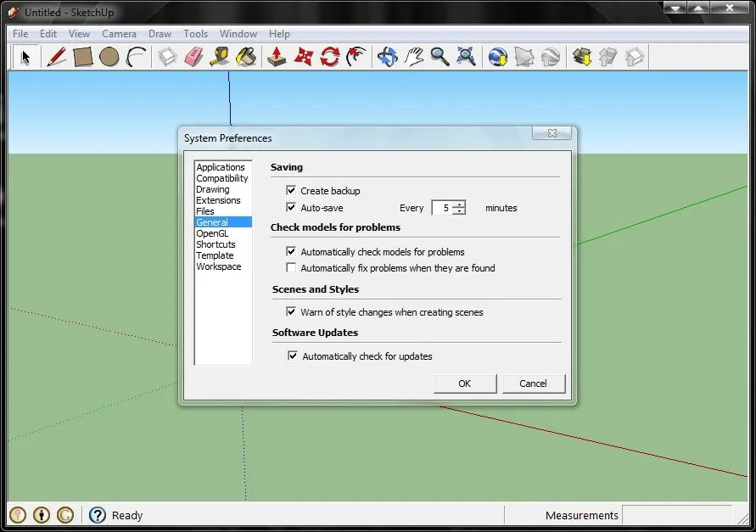Click the Preview in Google Earth icon
756x532 pixels.
point(551,57)
